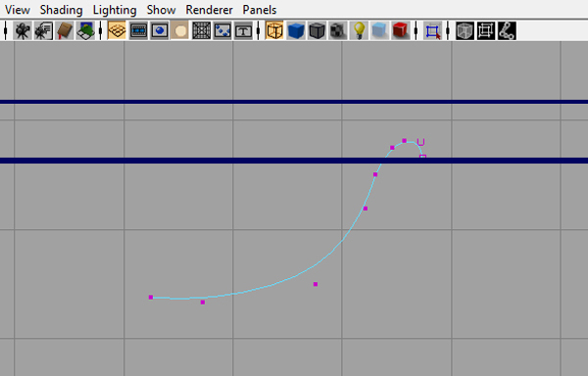The width and height of the screenshot is (588, 376).
Task: Enable use all lights bulb icon
Action: (359, 30)
